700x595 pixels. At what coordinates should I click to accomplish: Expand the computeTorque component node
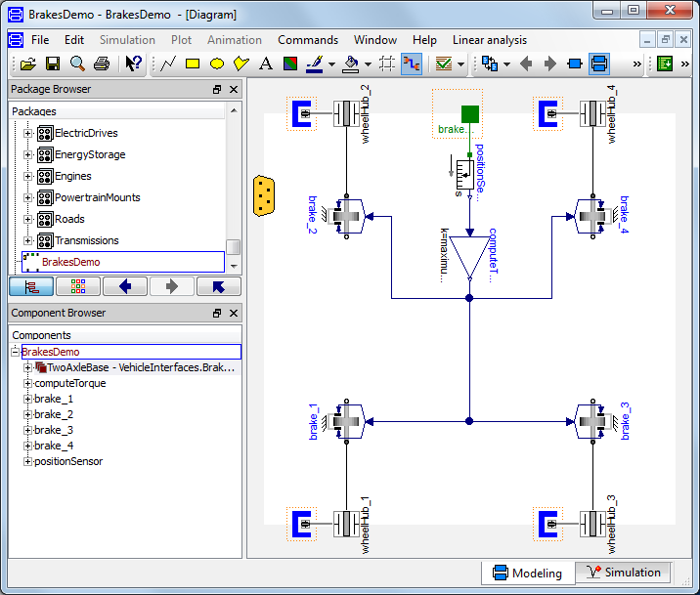[27, 383]
